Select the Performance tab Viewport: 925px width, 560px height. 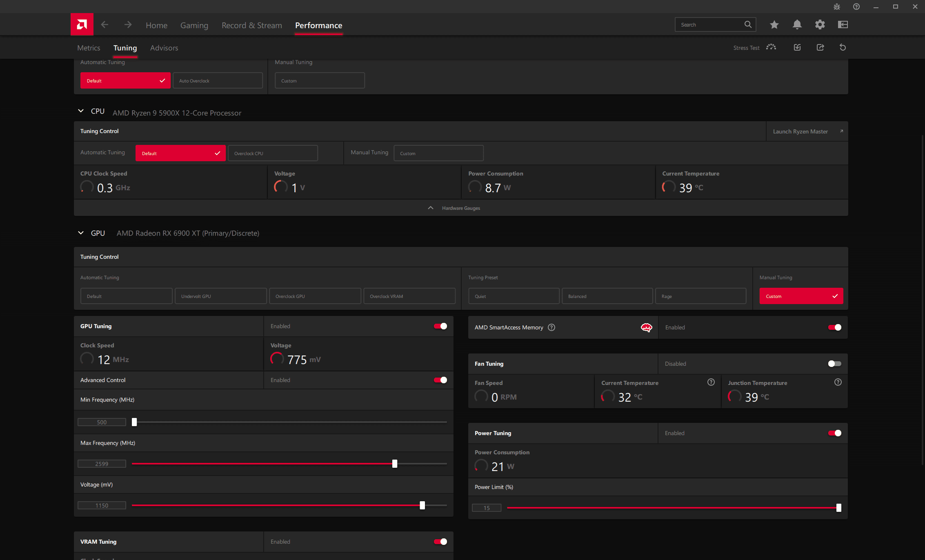tap(318, 25)
